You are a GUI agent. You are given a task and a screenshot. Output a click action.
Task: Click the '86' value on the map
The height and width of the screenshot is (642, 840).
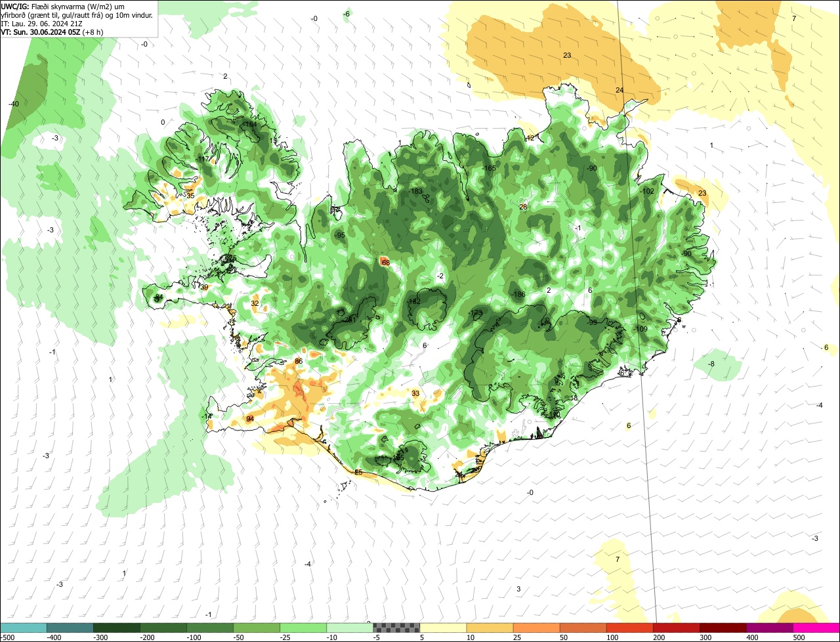[x=299, y=361]
